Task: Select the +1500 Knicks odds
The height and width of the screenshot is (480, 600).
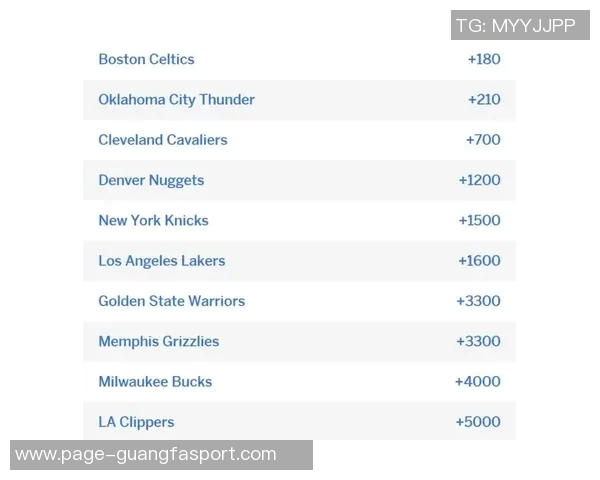Action: tap(479, 220)
